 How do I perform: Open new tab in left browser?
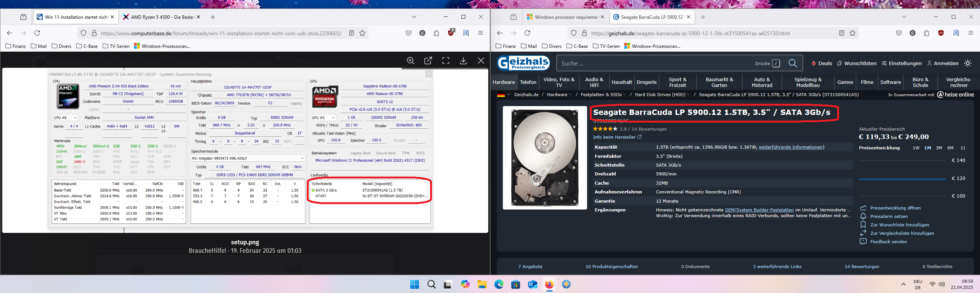click(213, 17)
